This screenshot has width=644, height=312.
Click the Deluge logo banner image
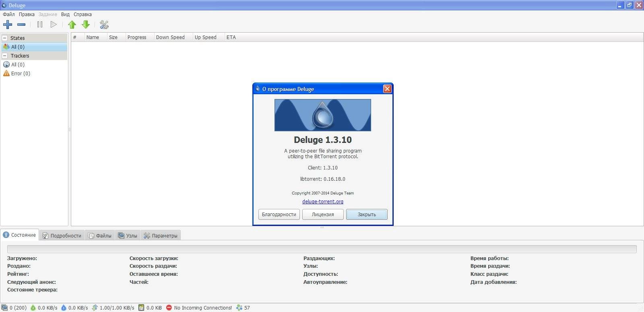click(323, 115)
